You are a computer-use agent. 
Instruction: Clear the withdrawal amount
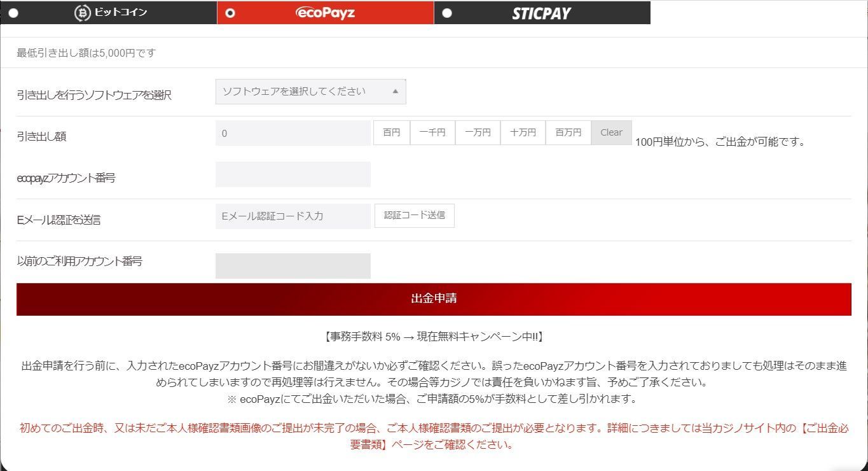(x=612, y=133)
